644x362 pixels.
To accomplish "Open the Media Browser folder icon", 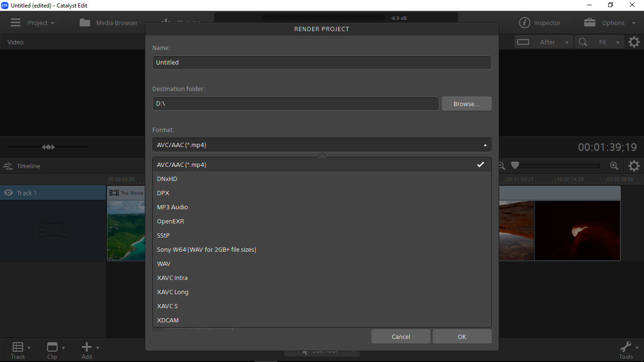I will click(85, 23).
